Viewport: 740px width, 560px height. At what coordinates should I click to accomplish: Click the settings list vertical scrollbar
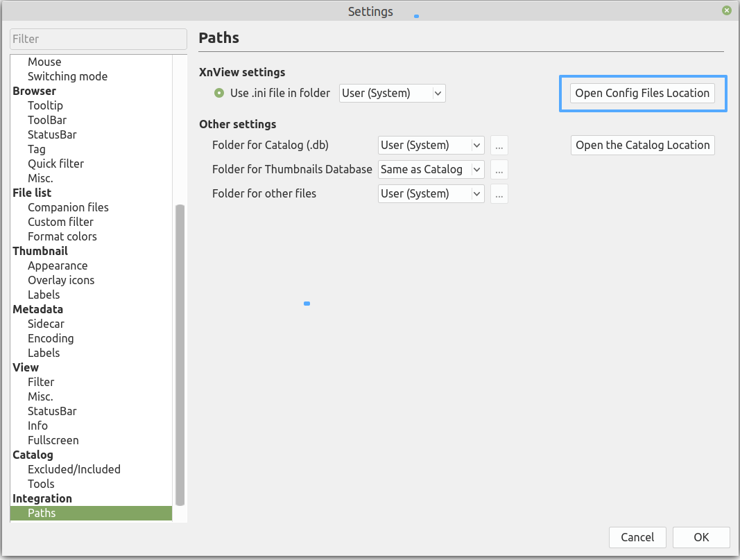click(x=180, y=353)
